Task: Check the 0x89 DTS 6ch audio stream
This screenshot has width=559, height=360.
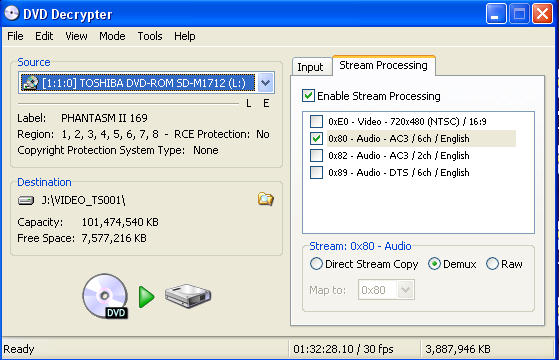Action: click(316, 173)
